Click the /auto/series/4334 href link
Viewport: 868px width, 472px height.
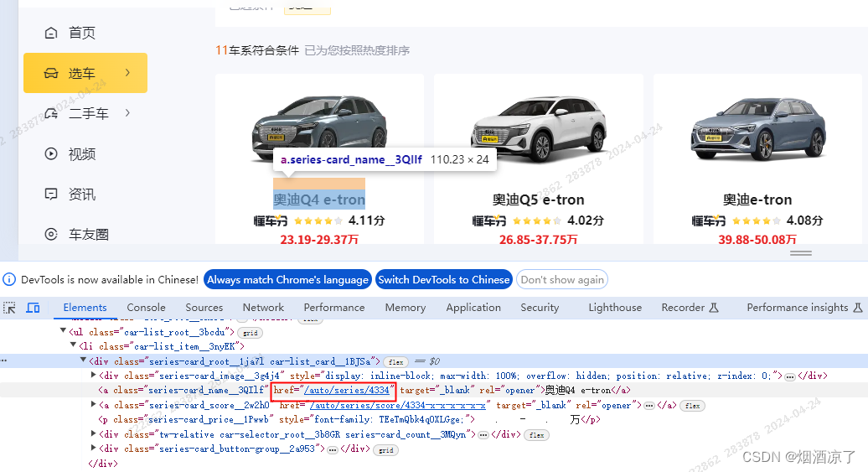tap(347, 390)
